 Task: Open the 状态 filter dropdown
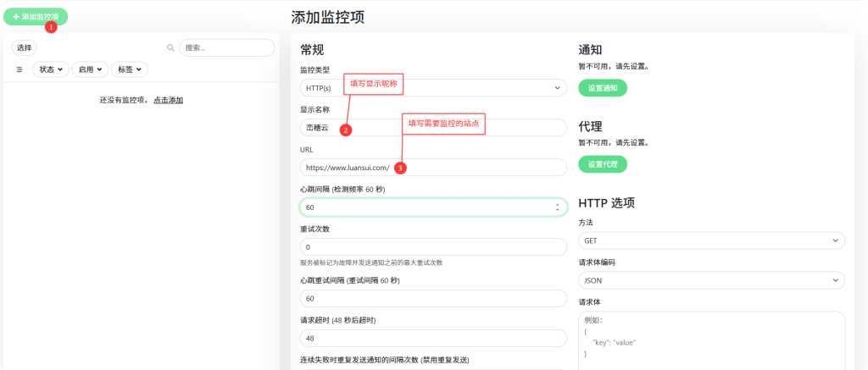pyautogui.click(x=51, y=69)
